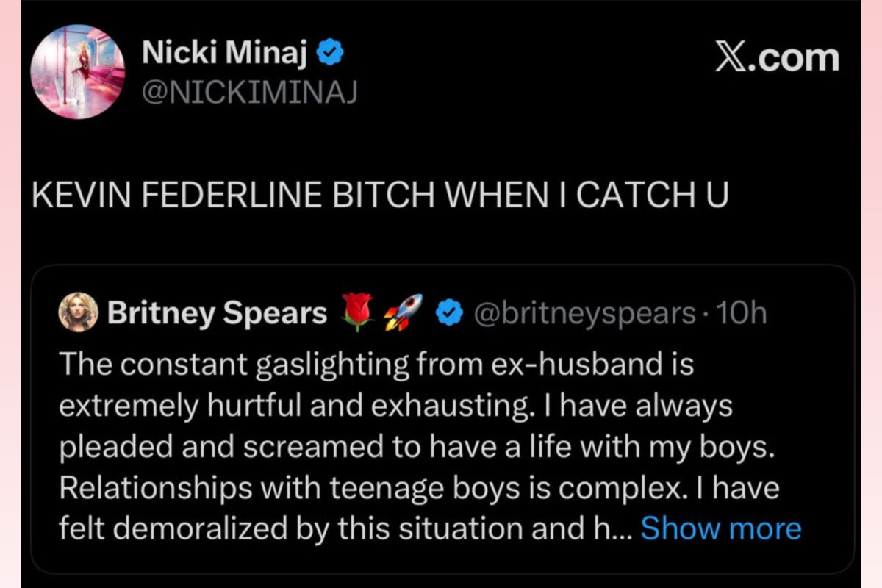The width and height of the screenshot is (882, 588).
Task: Click the rose emoji in Britney's display name
Action: click(x=358, y=311)
